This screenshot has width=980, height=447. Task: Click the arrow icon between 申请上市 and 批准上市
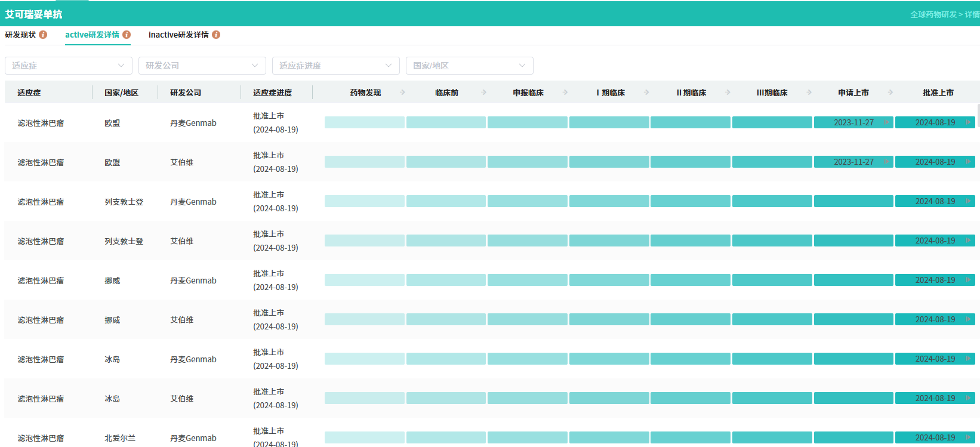click(890, 93)
